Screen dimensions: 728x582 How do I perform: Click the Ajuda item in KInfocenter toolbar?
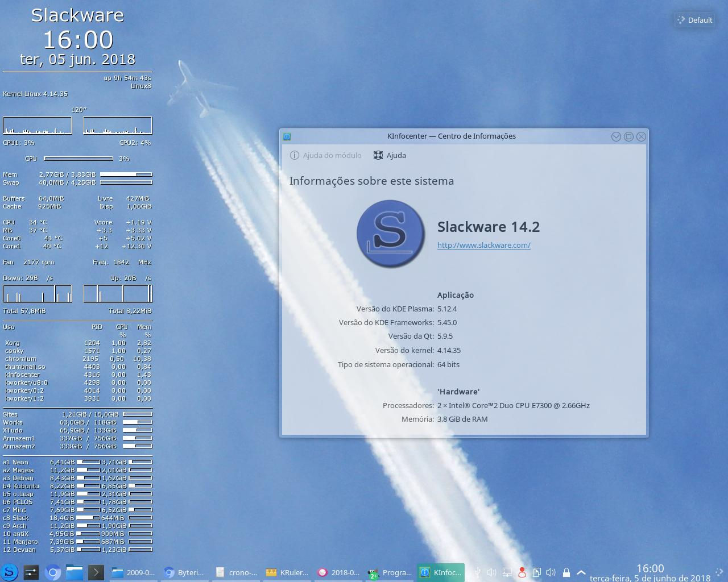pos(390,155)
